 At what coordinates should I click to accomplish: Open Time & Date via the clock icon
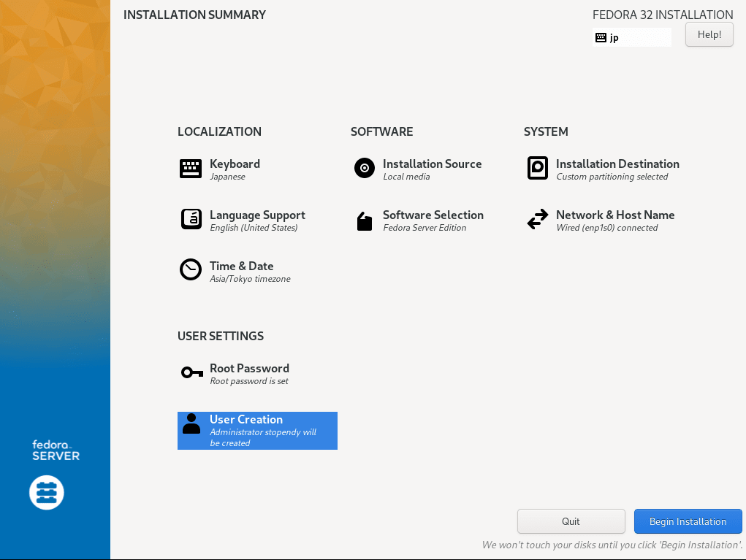pos(190,269)
